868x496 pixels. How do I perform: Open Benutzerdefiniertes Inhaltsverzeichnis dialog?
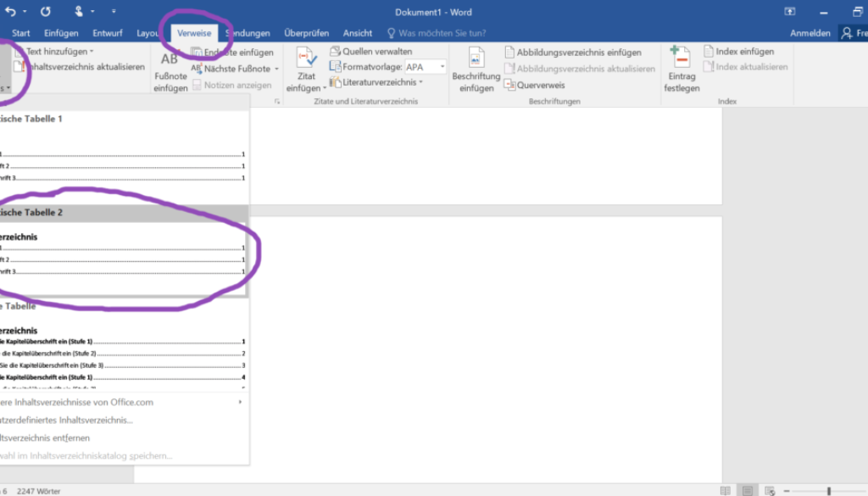point(124,421)
